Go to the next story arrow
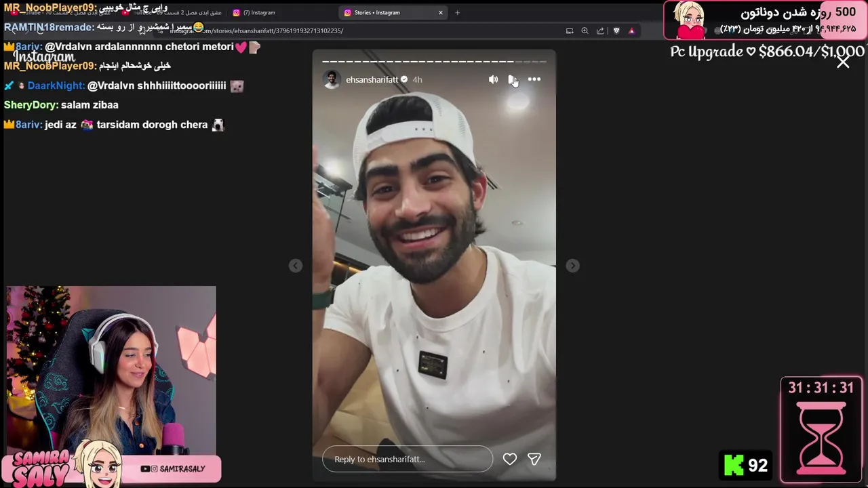Screen dimensions: 868x488 point(572,266)
